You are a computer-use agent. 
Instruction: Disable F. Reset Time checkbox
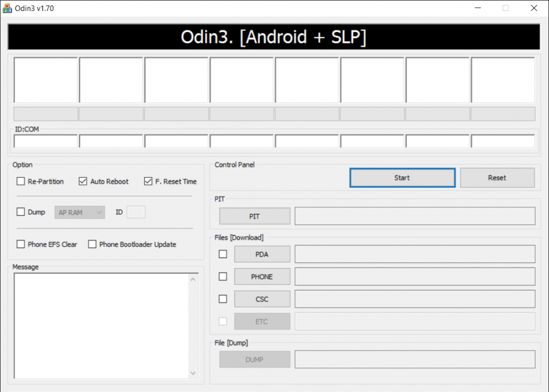[x=148, y=182]
